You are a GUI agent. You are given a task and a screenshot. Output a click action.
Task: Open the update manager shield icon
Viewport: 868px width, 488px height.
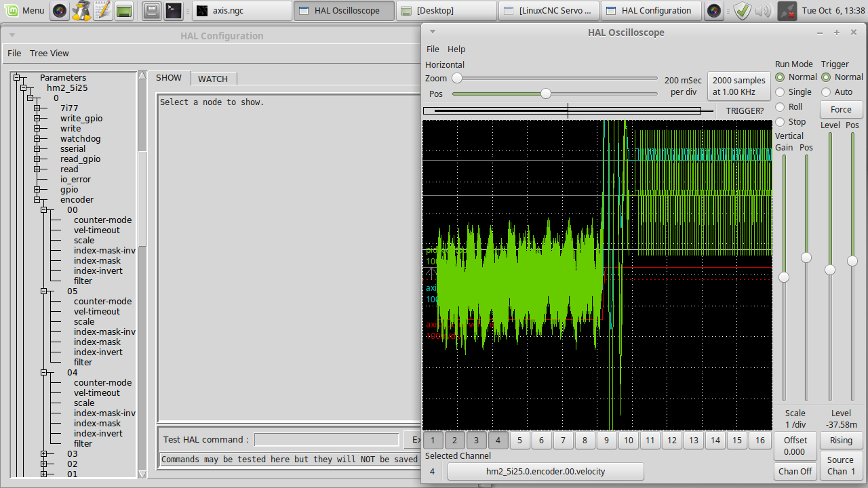(x=743, y=10)
